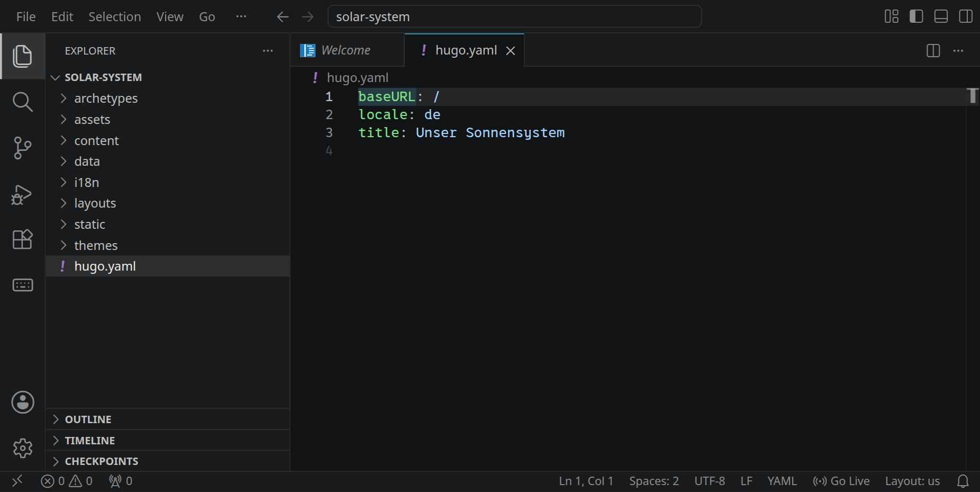980x492 pixels.
Task: Expand the archetypes folder
Action: [x=167, y=99]
